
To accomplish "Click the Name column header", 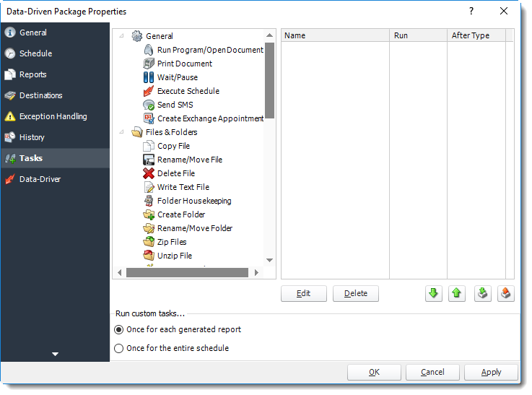I will (335, 35).
